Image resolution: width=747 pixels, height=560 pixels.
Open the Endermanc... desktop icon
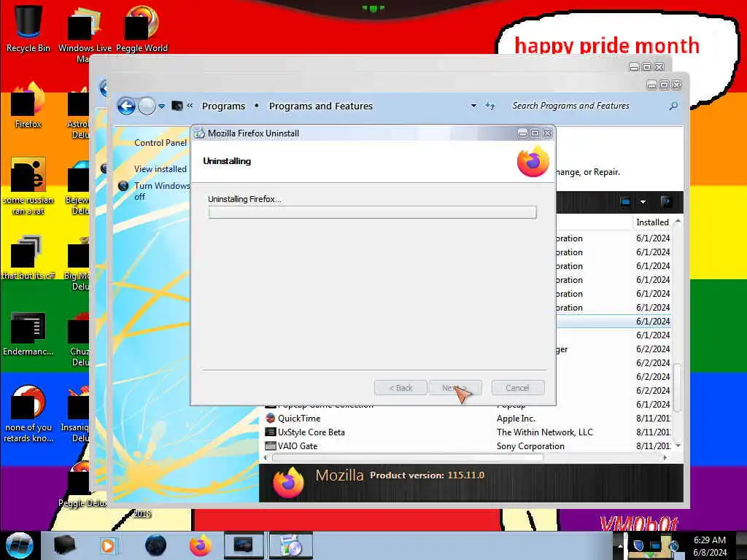point(28,333)
